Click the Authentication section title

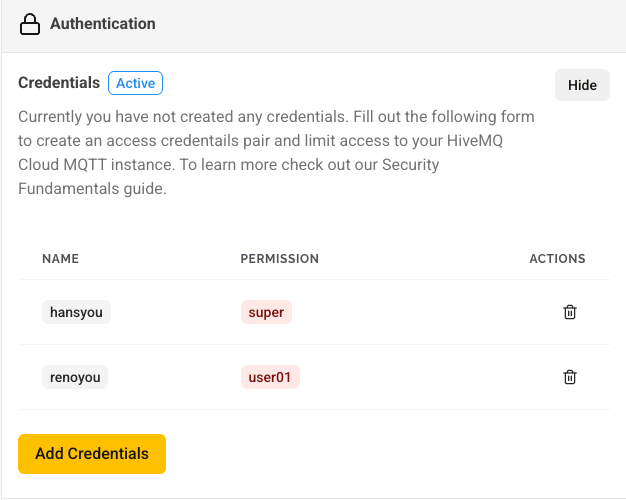coord(102,24)
